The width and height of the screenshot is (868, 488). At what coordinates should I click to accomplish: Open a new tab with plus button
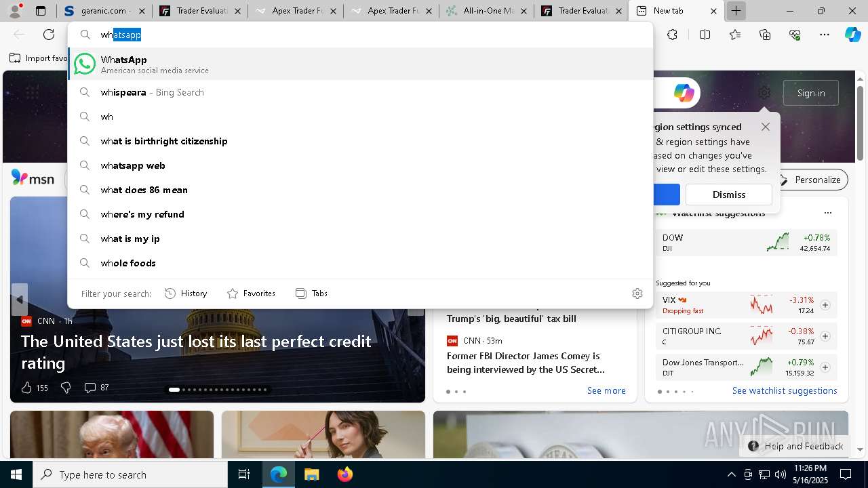(736, 11)
